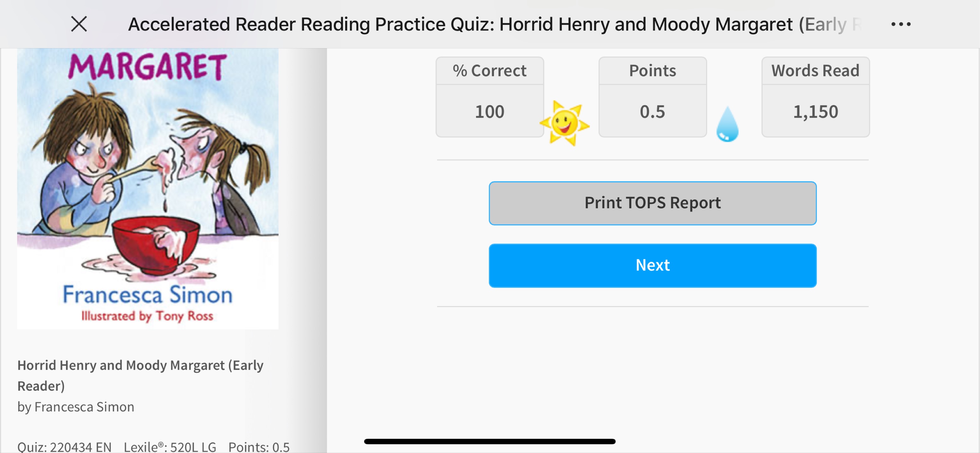Click the blue Next button
980x453 pixels.
652,265
